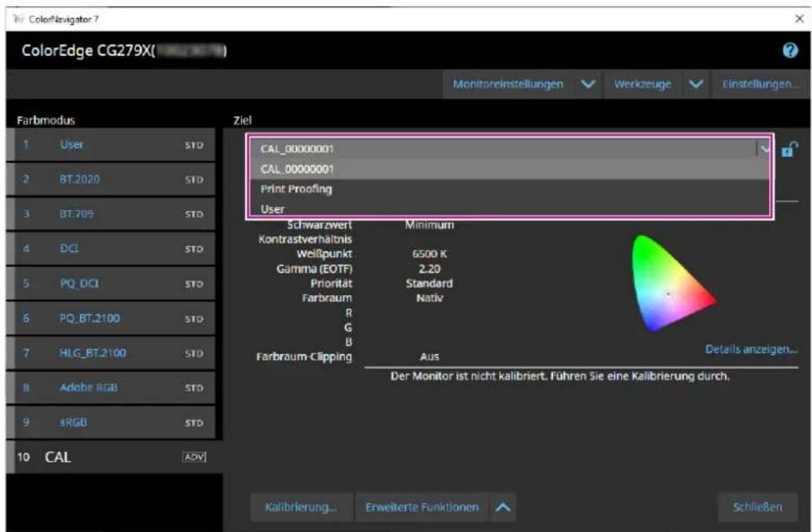Select color mode 9 sRGB
This screenshot has height=532, width=812.
click(x=111, y=423)
